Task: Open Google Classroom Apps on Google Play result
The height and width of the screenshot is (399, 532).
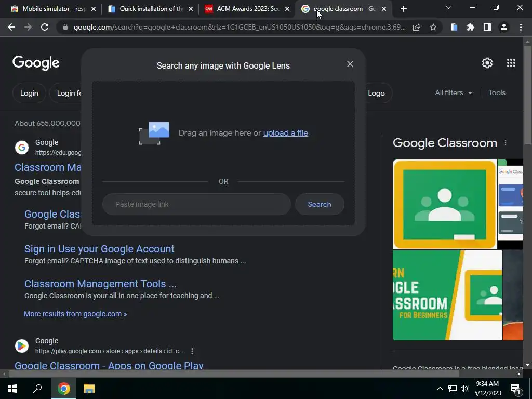Action: tap(109, 365)
